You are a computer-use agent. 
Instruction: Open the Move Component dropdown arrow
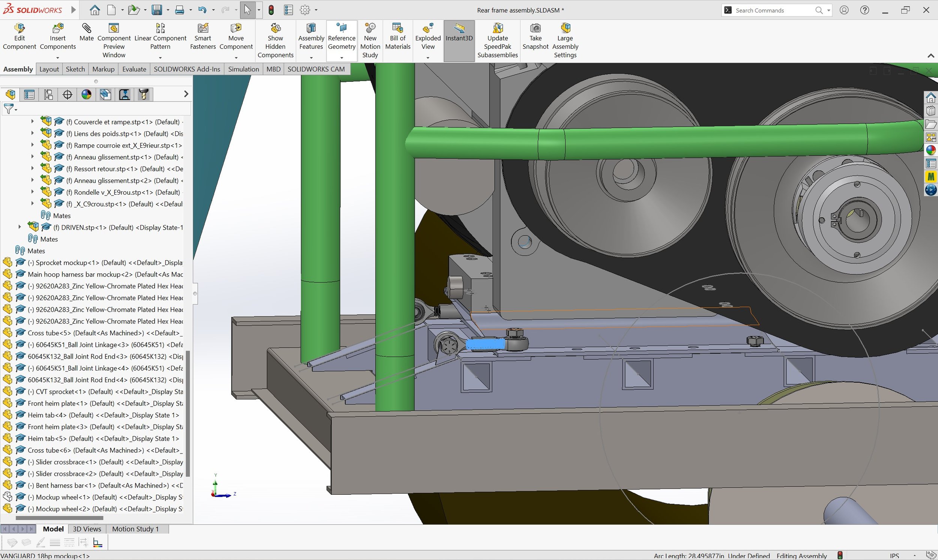coord(236,58)
